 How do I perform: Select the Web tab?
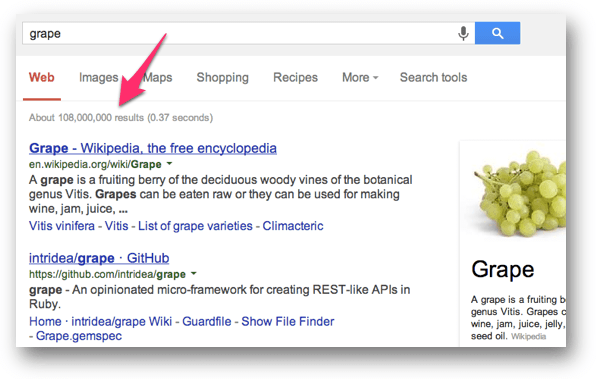coord(42,78)
